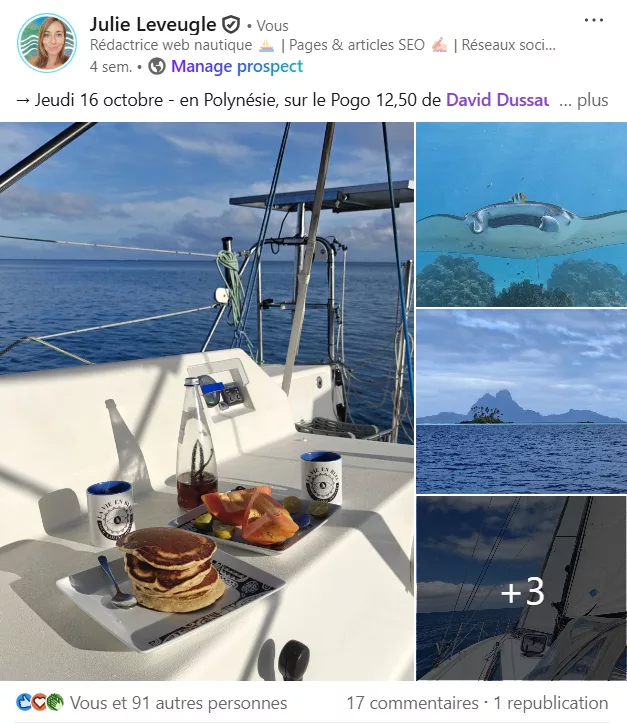Click Julie Leveugle's profile picture
Screen dimensions: 627x725
47,43
